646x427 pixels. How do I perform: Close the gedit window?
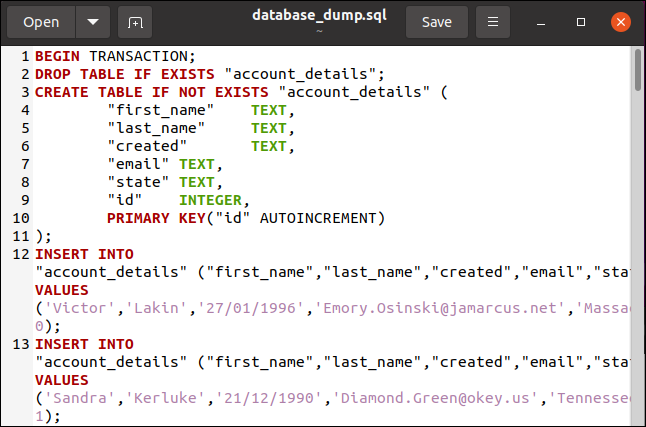(x=620, y=21)
